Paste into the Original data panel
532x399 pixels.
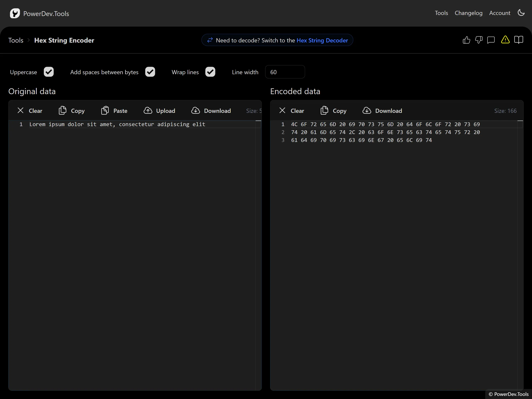point(114,111)
